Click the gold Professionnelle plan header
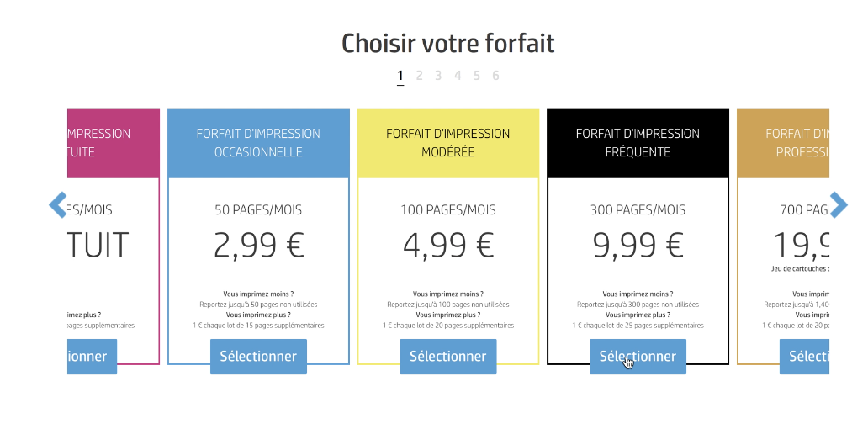The image size is (868, 429). click(x=783, y=143)
